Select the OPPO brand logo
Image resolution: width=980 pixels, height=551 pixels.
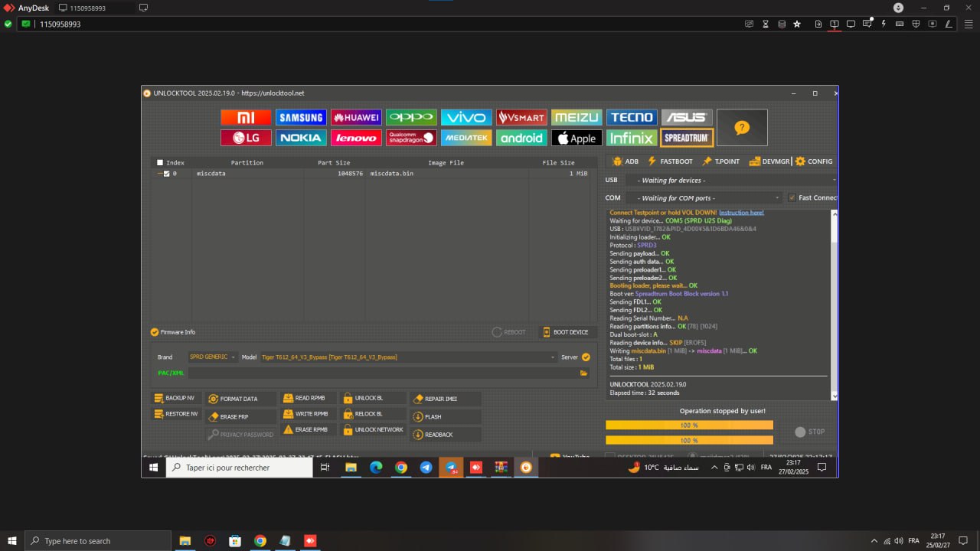(411, 117)
